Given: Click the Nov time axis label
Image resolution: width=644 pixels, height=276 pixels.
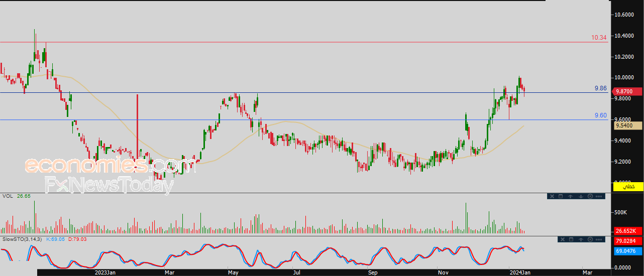Looking at the screenshot, I should [x=444, y=272].
